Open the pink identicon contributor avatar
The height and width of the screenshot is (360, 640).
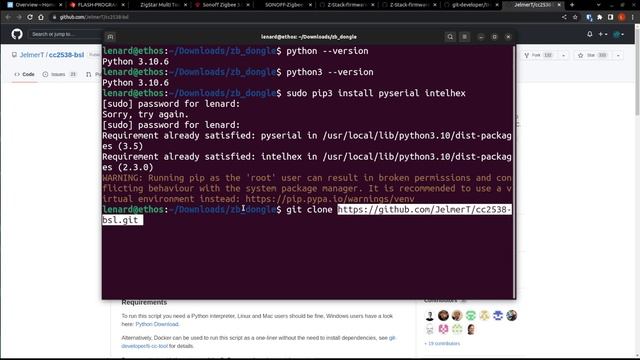pyautogui.click(x=443, y=329)
